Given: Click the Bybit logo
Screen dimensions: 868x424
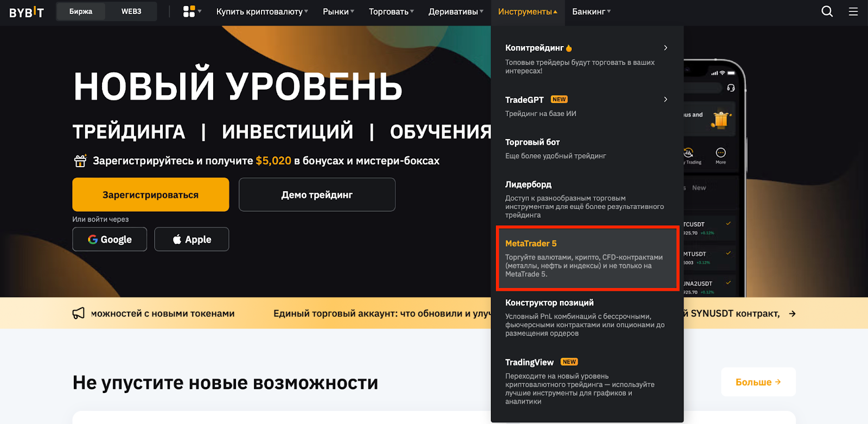Looking at the screenshot, I should (27, 11).
